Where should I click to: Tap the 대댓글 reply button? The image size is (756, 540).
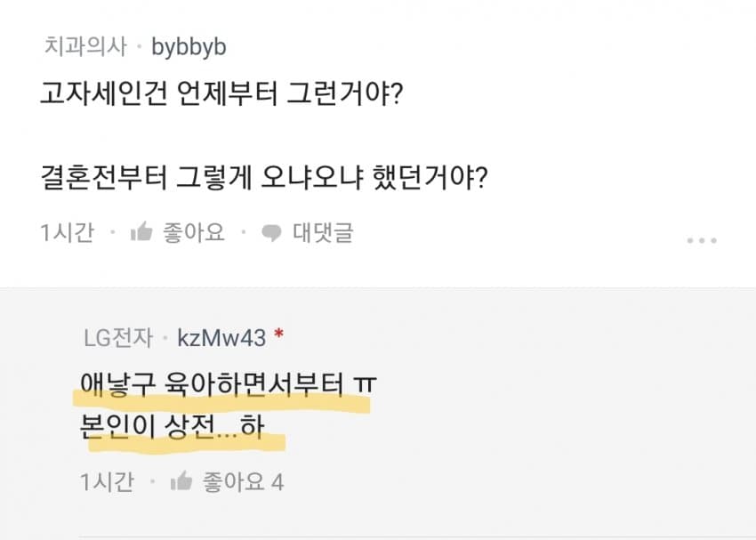[x=323, y=233]
